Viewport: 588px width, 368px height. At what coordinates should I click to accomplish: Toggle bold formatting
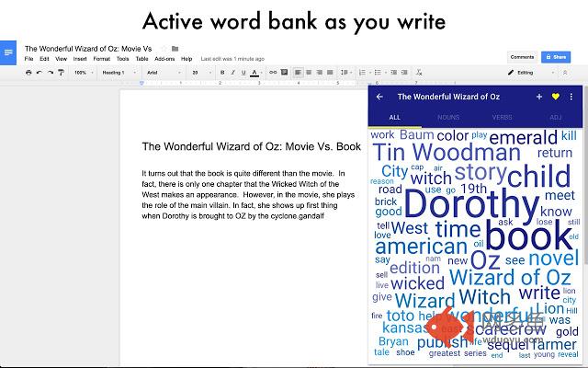222,73
